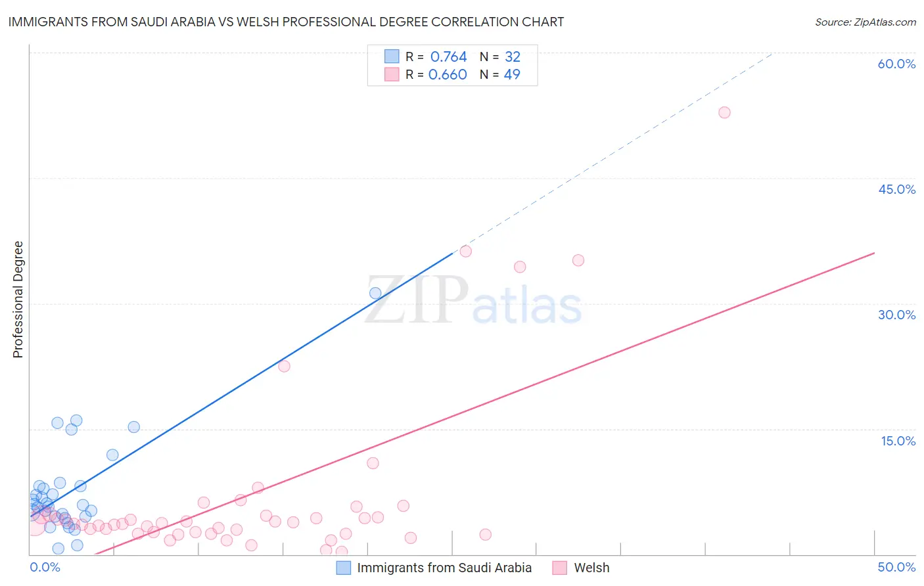The height and width of the screenshot is (586, 924).
Task: Click the pink swatch in the top legend
Action: pyautogui.click(x=392, y=74)
